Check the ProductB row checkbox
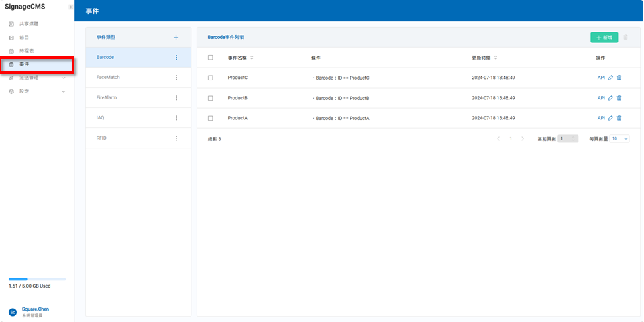The width and height of the screenshot is (644, 322). click(x=211, y=98)
